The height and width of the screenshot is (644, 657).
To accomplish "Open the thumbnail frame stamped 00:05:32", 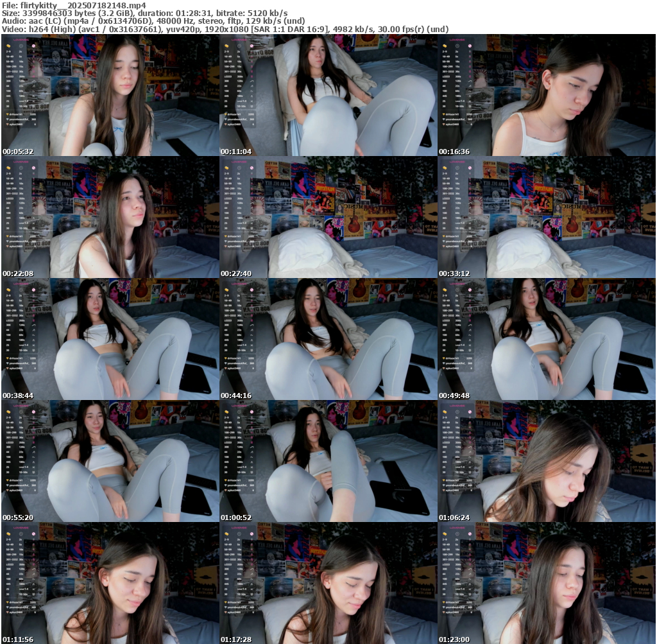I will (x=110, y=95).
